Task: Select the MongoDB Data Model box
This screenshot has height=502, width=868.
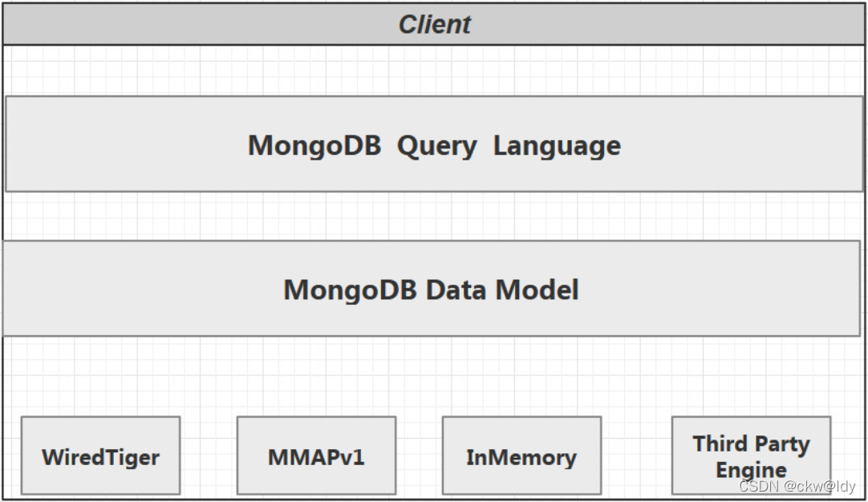Action: point(432,289)
